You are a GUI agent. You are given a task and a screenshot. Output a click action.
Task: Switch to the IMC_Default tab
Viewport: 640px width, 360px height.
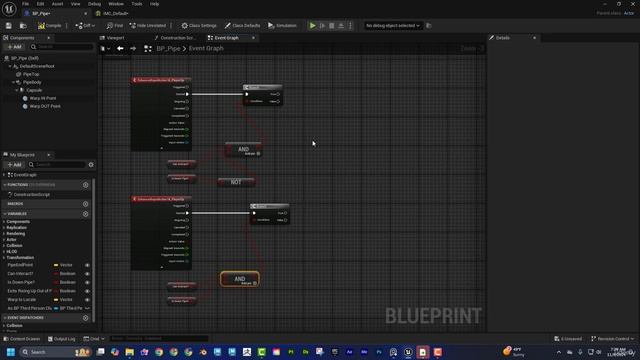(115, 13)
